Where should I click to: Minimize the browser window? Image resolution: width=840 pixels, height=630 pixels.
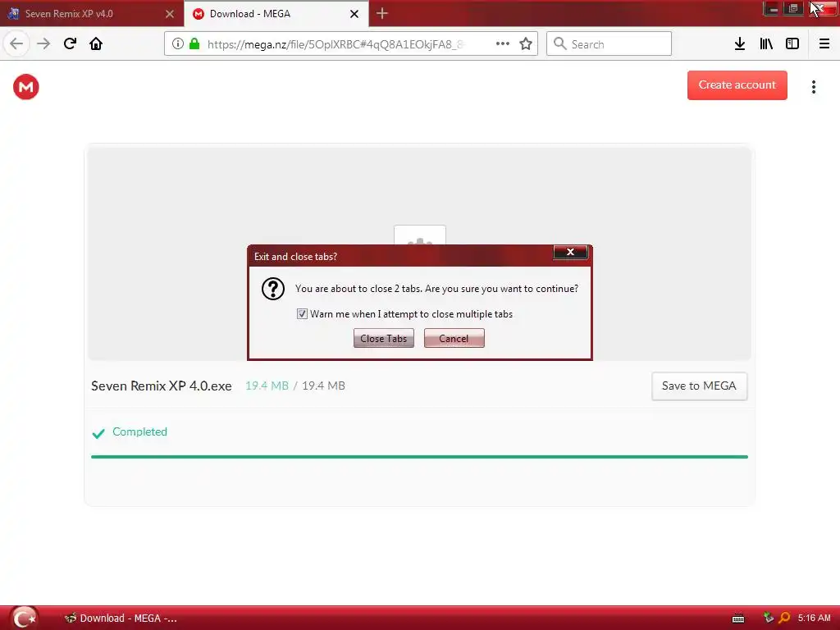771,8
